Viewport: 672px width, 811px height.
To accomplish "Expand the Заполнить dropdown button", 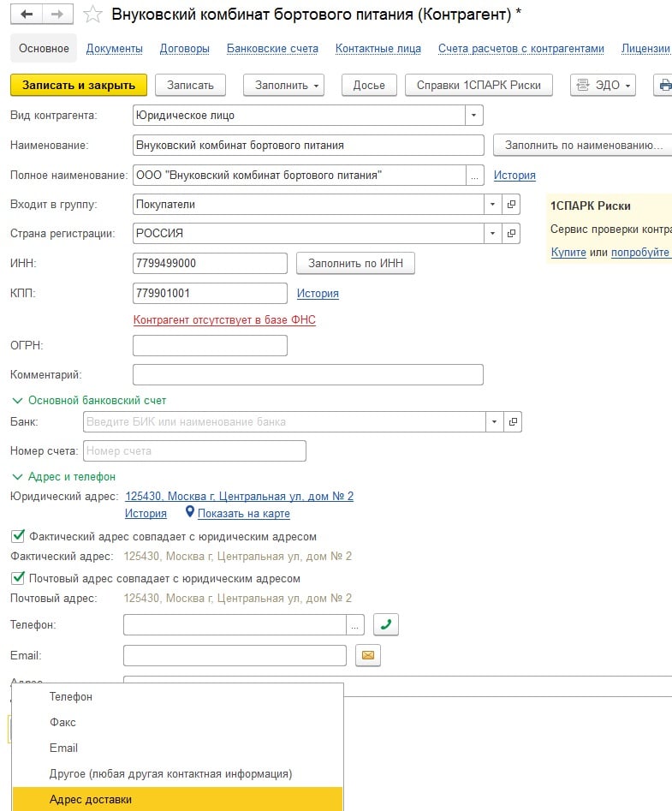I will 283,85.
